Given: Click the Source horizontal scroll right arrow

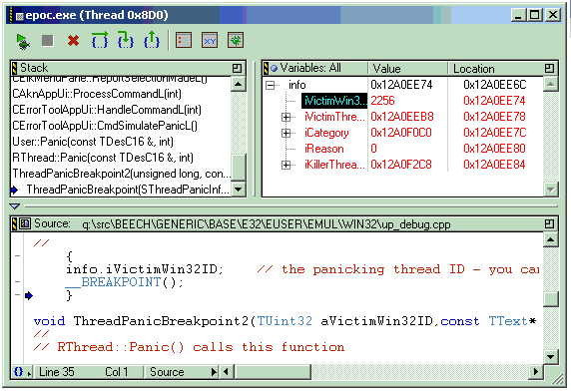Looking at the screenshot, I should pyautogui.click(x=536, y=372).
